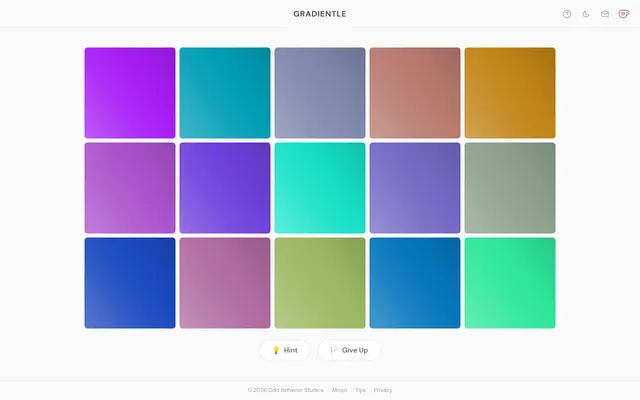Screen dimensions: 640x400
Task: Open the Privacy link
Action: 383,390
